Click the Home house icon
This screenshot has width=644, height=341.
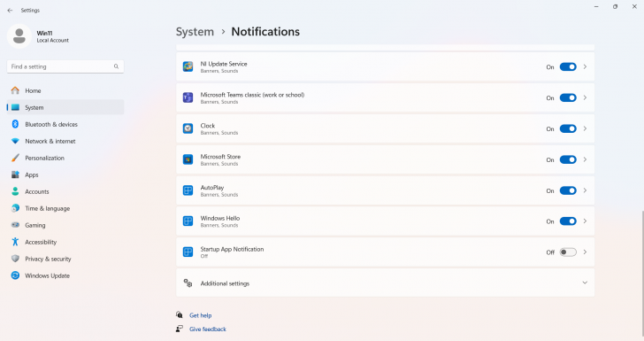click(15, 90)
